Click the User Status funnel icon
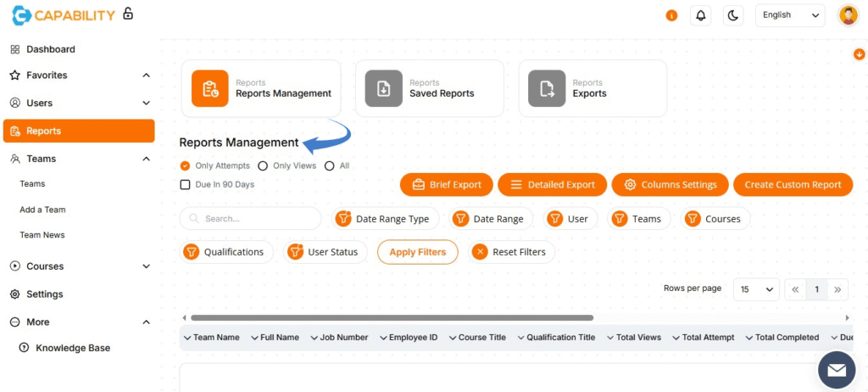Viewport: 868px width, 392px height. (x=295, y=252)
